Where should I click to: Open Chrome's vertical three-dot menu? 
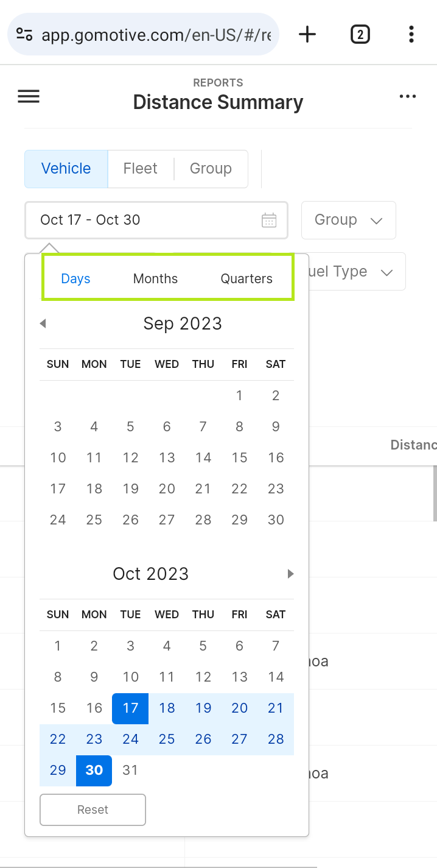[x=411, y=34]
